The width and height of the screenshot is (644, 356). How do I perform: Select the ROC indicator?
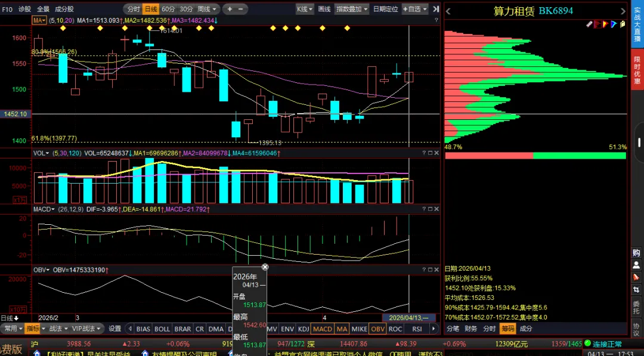pos(395,329)
